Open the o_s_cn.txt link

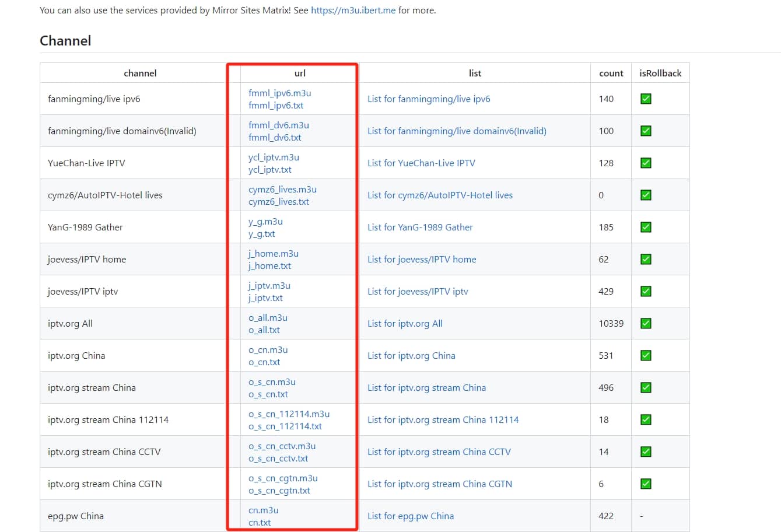(x=268, y=394)
